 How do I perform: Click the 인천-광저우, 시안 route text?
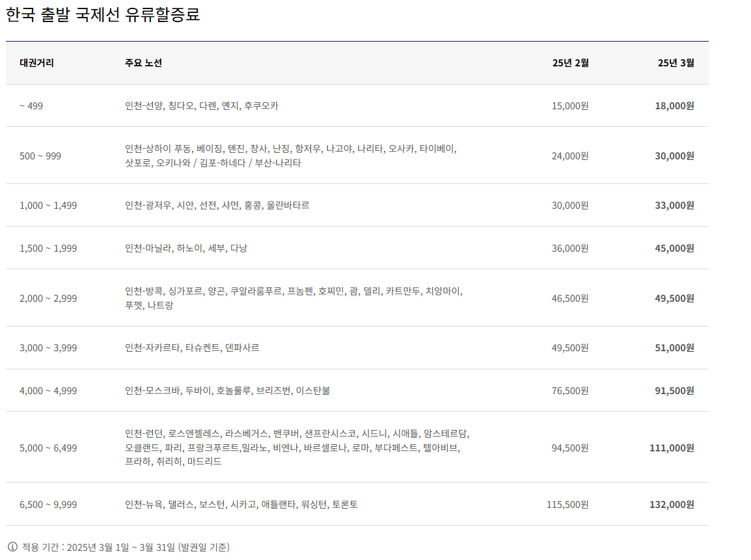pyautogui.click(x=217, y=205)
